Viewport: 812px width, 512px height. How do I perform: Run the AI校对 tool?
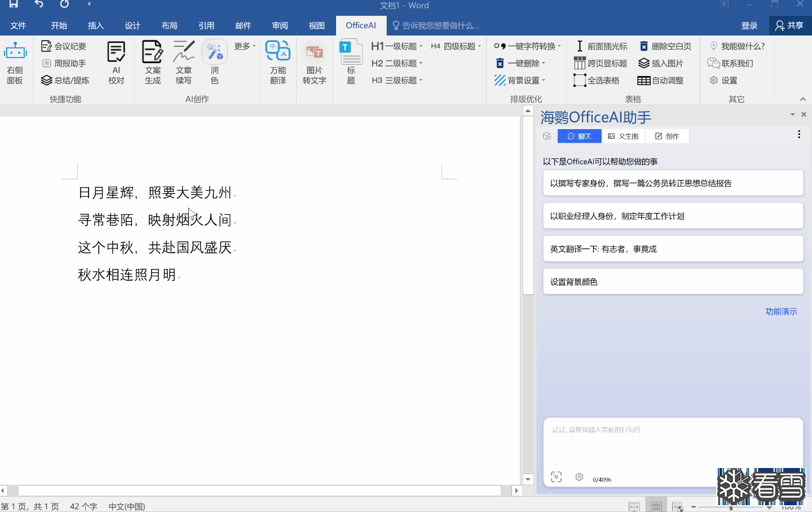(x=116, y=62)
